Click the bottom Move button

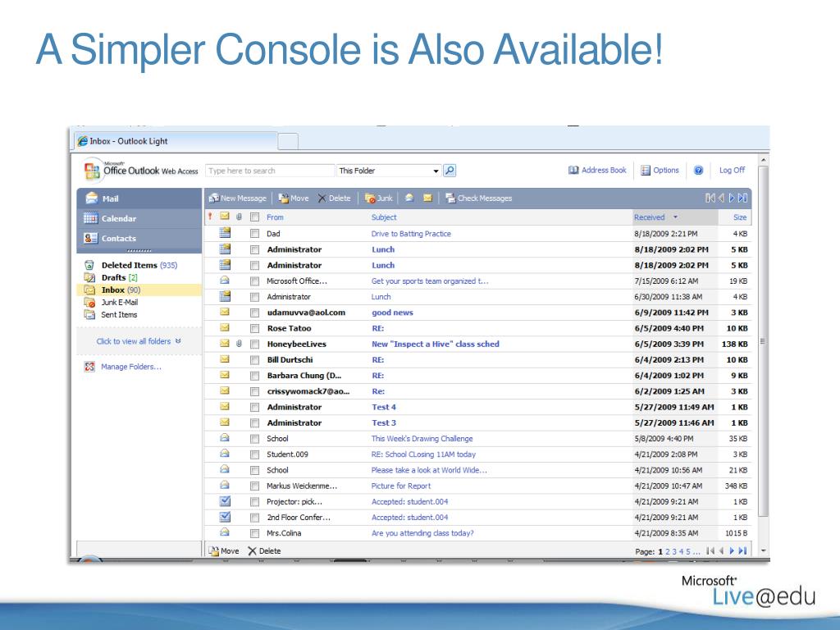(224, 550)
